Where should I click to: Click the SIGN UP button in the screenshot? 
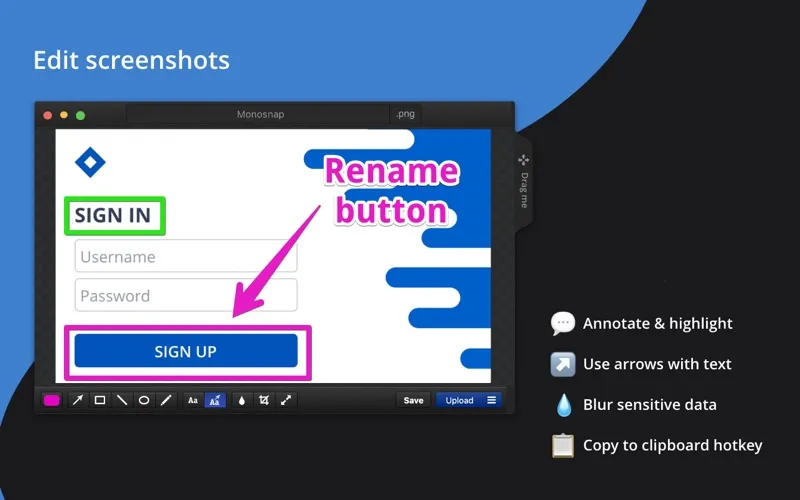coord(186,351)
